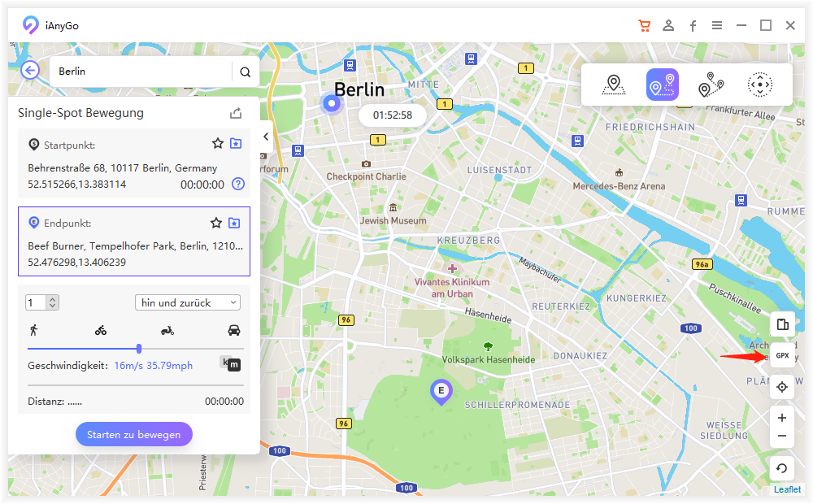This screenshot has height=504, width=813.
Task: Zoom in on the map
Action: (782, 418)
